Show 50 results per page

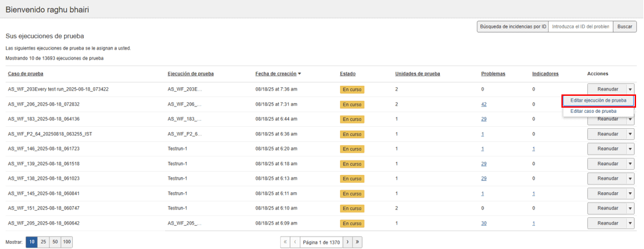pos(55,242)
